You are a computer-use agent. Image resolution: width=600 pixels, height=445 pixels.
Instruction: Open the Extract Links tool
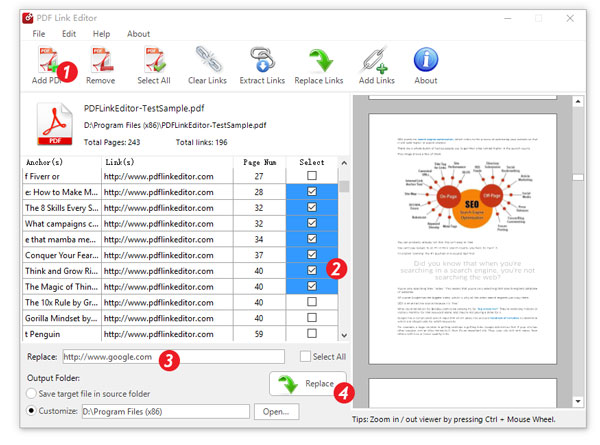point(264,62)
